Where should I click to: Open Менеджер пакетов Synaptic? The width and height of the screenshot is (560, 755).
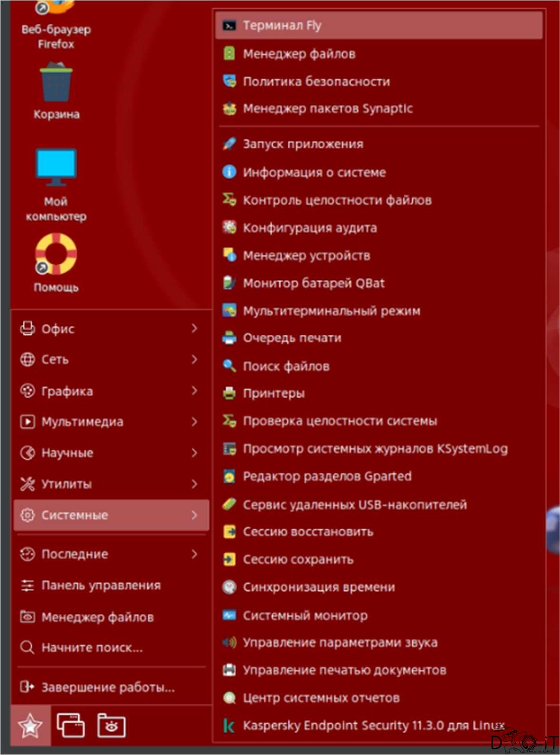pos(327,109)
